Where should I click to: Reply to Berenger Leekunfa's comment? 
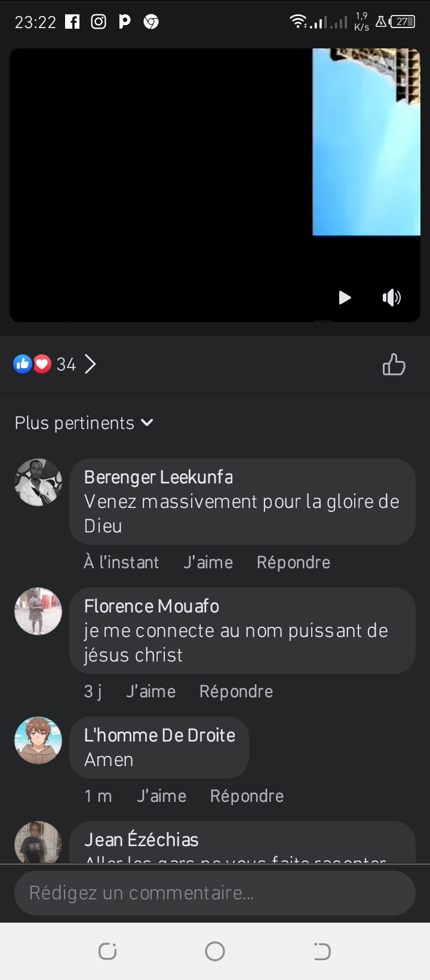coord(293,562)
